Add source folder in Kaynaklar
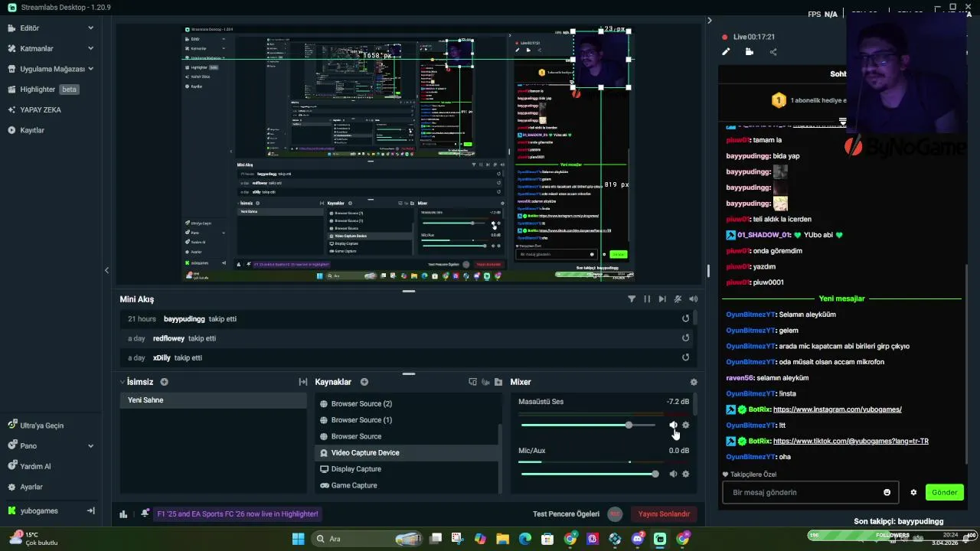Screen dimensions: 980x551 tap(498, 382)
